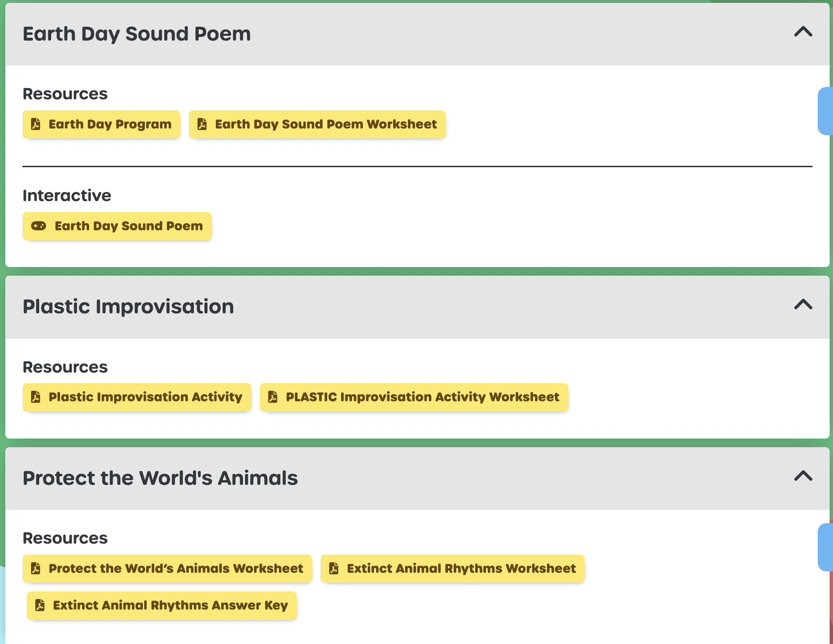Collapse Plastic Improvisation using its chevron arrow
This screenshot has width=833, height=644.
803,304
